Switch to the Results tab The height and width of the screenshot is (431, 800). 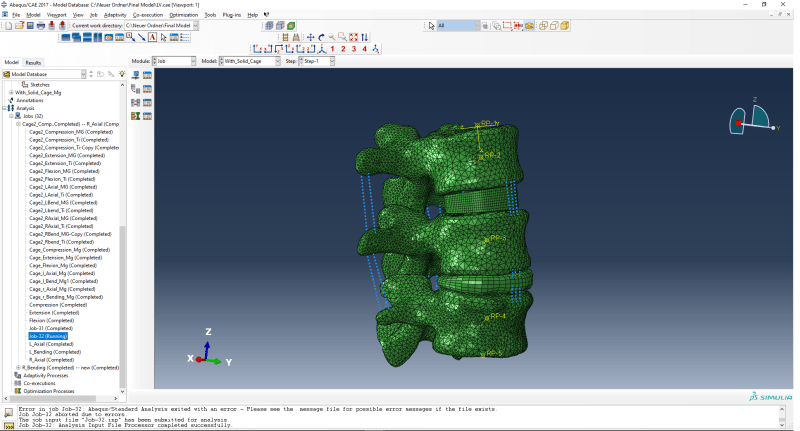pyautogui.click(x=33, y=62)
